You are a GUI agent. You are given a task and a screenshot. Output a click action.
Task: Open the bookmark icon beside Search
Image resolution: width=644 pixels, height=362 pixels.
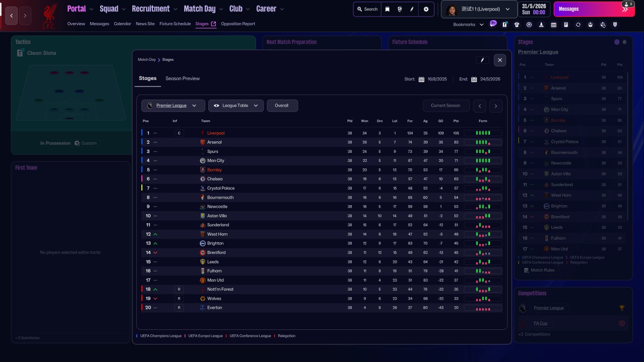[x=387, y=9]
